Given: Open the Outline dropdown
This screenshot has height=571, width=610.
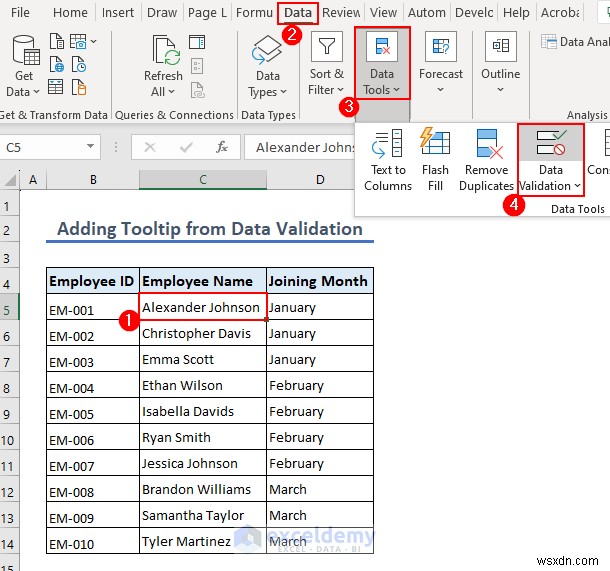Looking at the screenshot, I should click(500, 64).
